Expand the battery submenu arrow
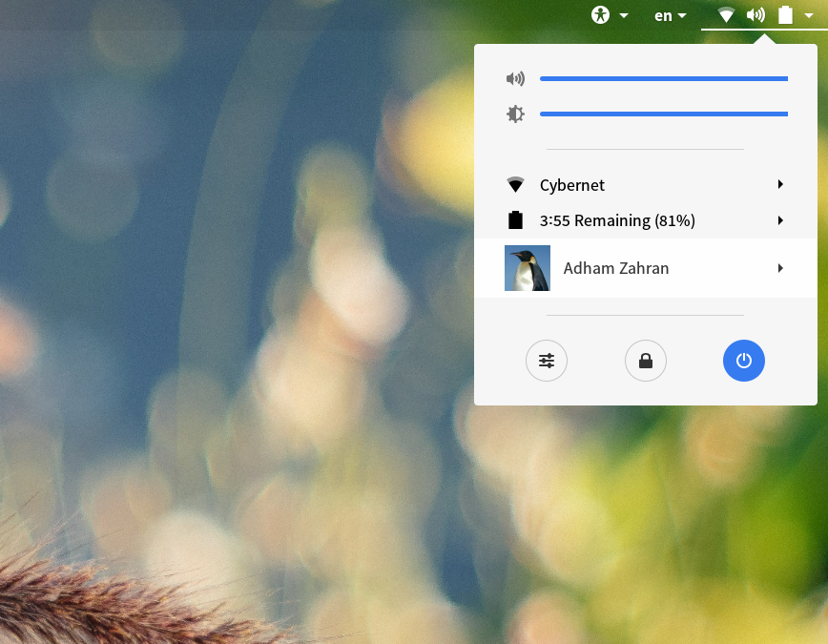Screen dimensions: 828x644 [780, 220]
